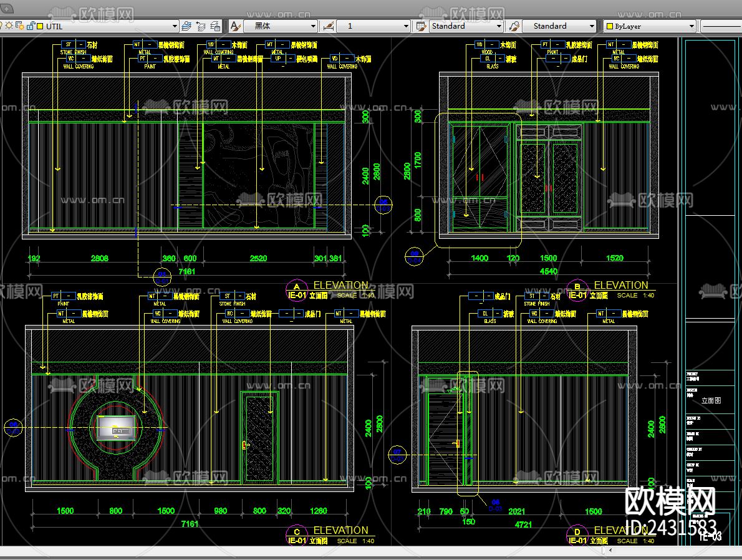The image size is (742, 560).
Task: Select the 4721 overall dimension text
Action: tap(523, 524)
